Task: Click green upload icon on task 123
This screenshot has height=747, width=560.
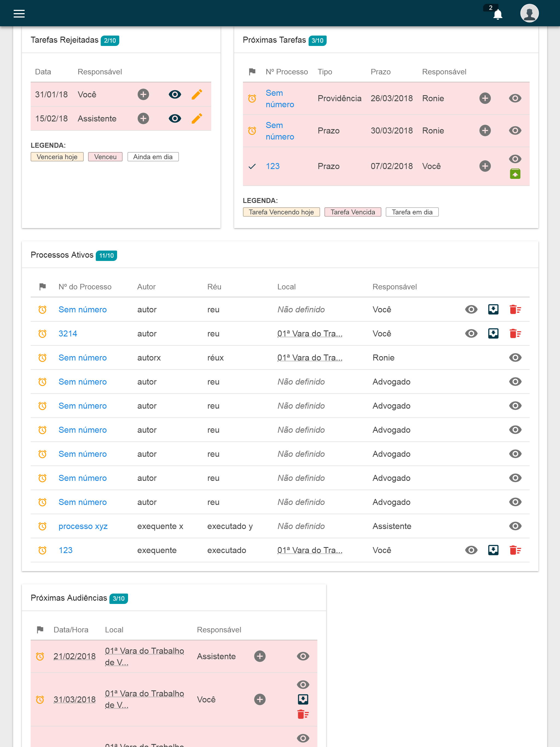Action: [x=515, y=174]
